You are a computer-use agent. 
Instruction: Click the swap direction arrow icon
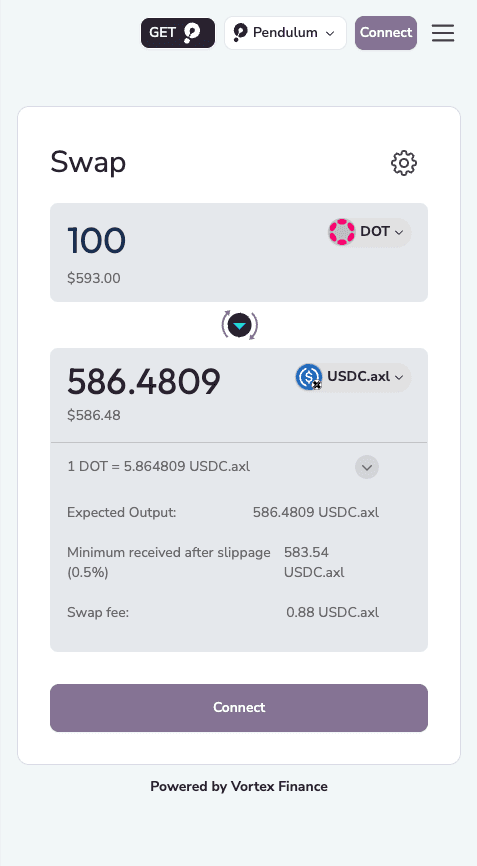tap(240, 325)
